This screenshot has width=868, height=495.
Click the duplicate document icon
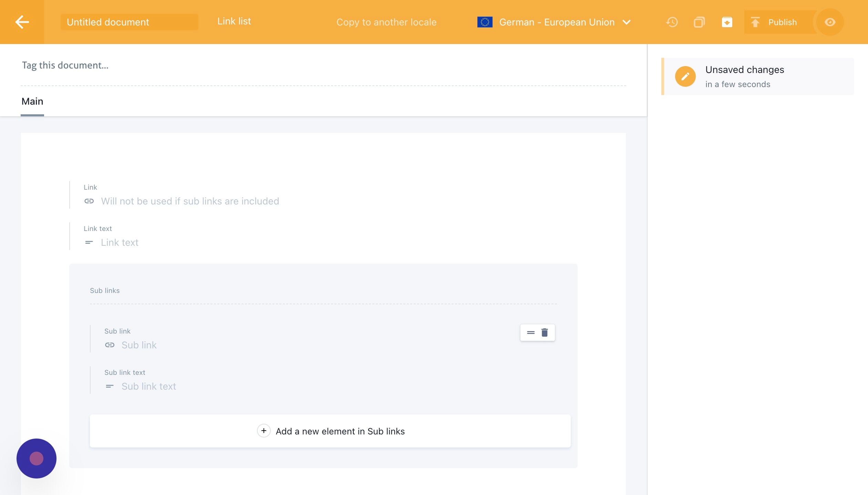tap(699, 22)
